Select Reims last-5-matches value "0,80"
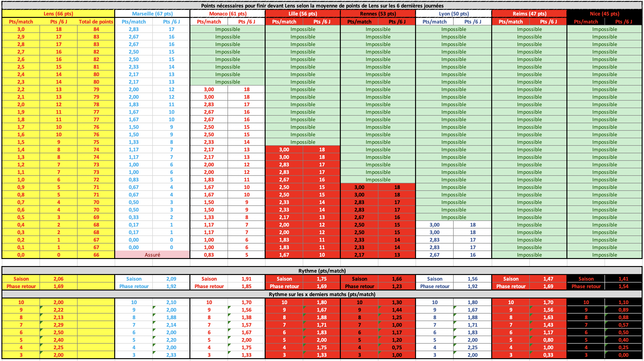644x361 pixels. (x=548, y=340)
